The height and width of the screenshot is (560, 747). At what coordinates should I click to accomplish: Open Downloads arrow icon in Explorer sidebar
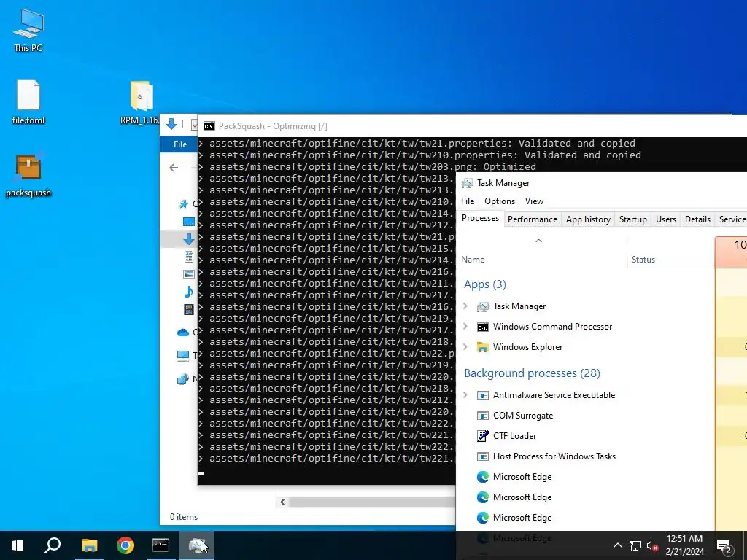[x=189, y=239]
